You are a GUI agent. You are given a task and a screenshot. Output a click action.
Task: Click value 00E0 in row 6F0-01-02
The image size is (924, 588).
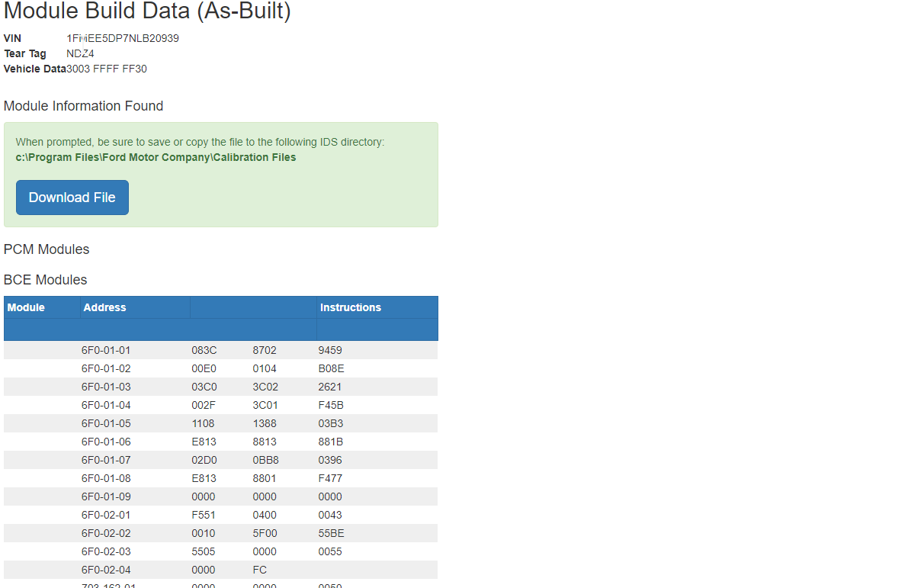pyautogui.click(x=204, y=368)
